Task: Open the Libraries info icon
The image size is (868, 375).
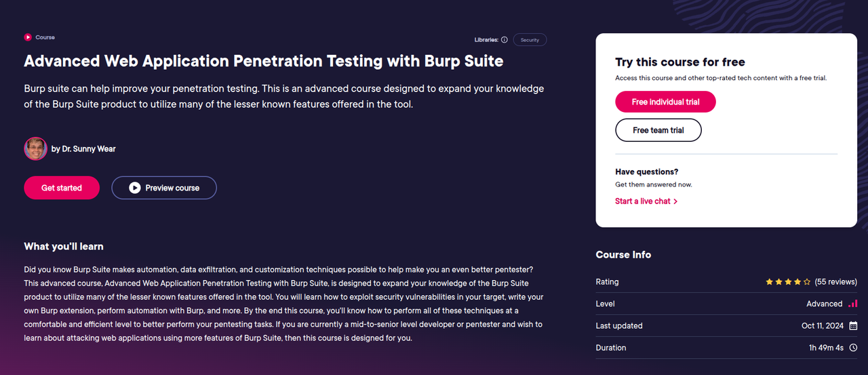Action: (505, 40)
